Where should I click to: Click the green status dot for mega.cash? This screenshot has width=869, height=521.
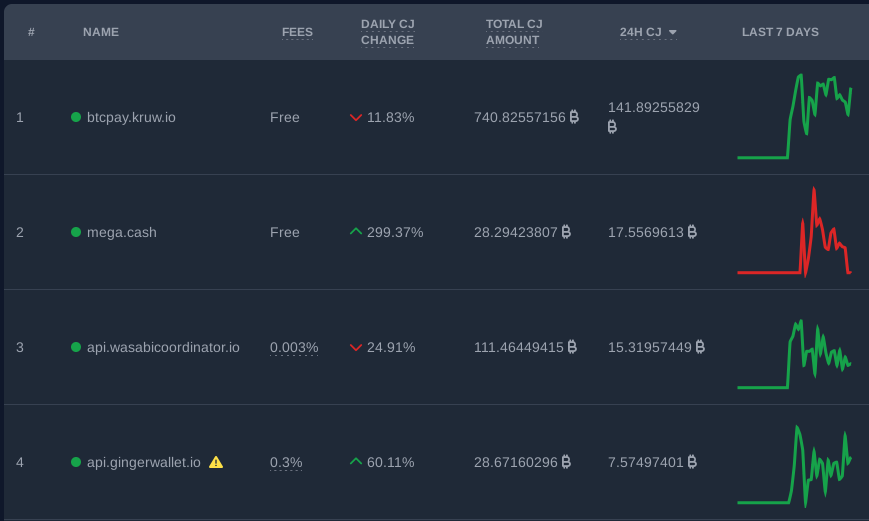[x=76, y=232]
